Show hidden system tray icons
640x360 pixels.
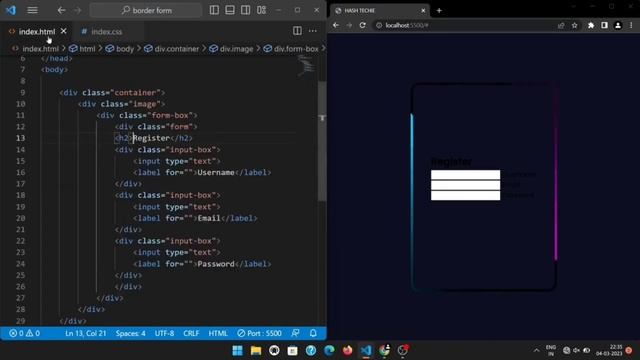536,350
